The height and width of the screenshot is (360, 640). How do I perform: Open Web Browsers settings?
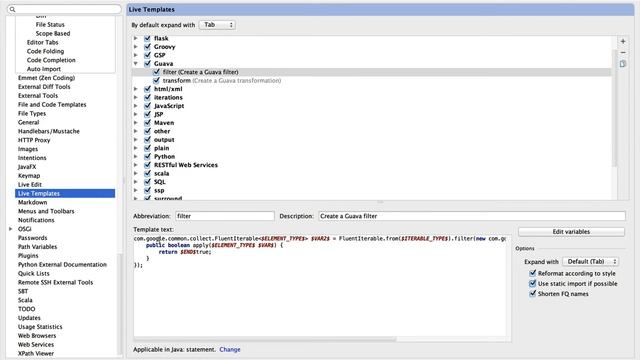(37, 336)
